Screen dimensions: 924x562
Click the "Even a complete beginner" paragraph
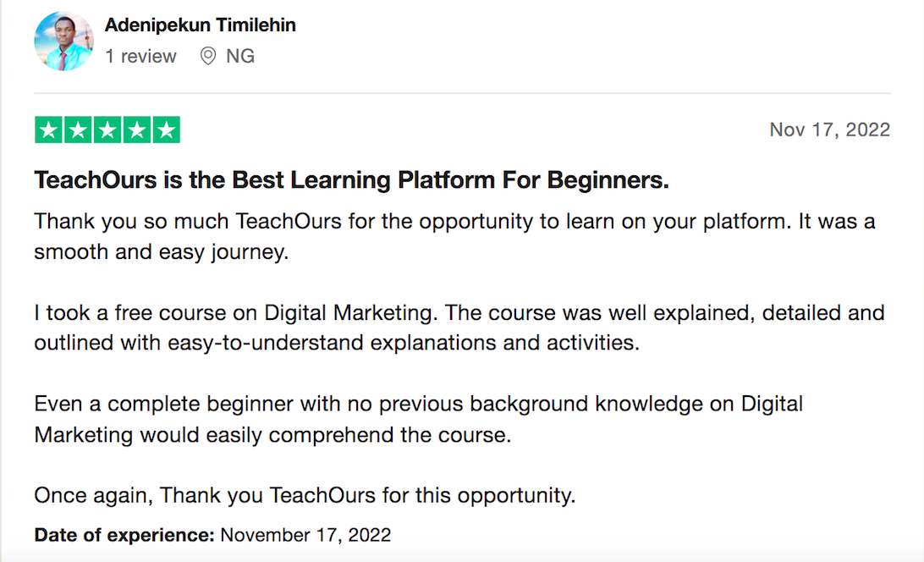[418, 419]
